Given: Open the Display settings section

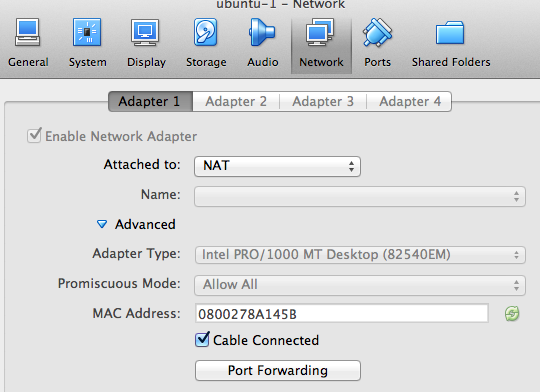Looking at the screenshot, I should point(146,42).
